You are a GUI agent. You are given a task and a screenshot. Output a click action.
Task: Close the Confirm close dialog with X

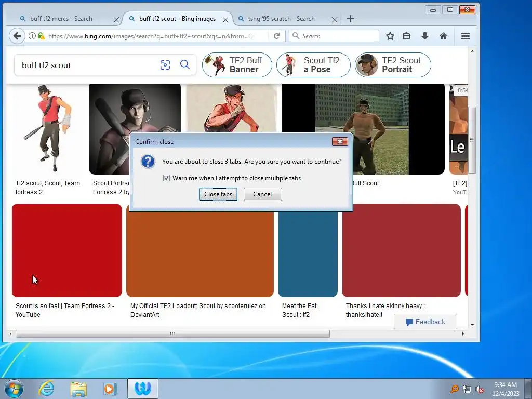(340, 141)
